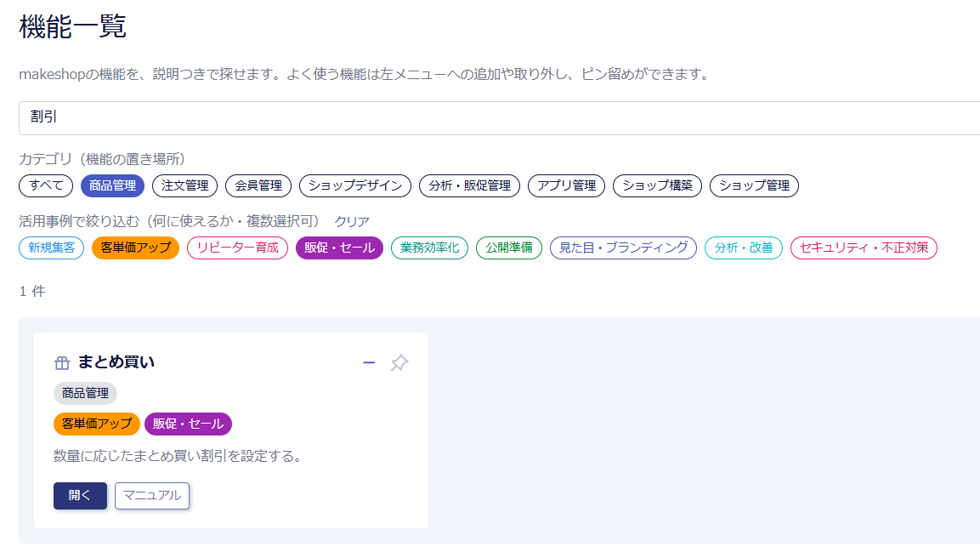Click the 機能一覧 page heading
980x558 pixels.
point(72,26)
